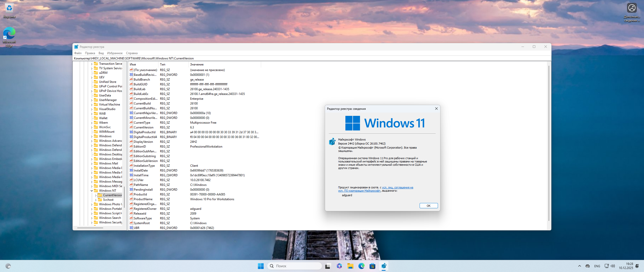Image resolution: width=644 pixels, height=272 pixels.
Task: Click Registry Editor icon in taskbar
Action: pos(384,266)
